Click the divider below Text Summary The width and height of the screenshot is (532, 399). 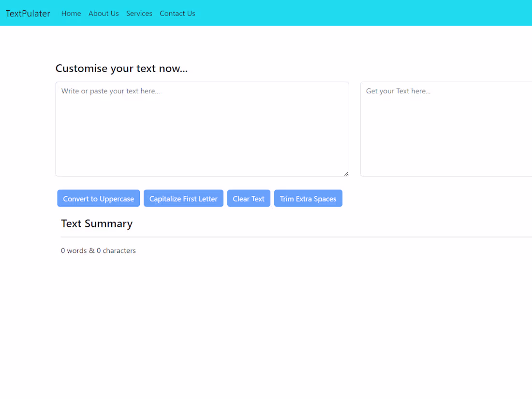[290, 237]
